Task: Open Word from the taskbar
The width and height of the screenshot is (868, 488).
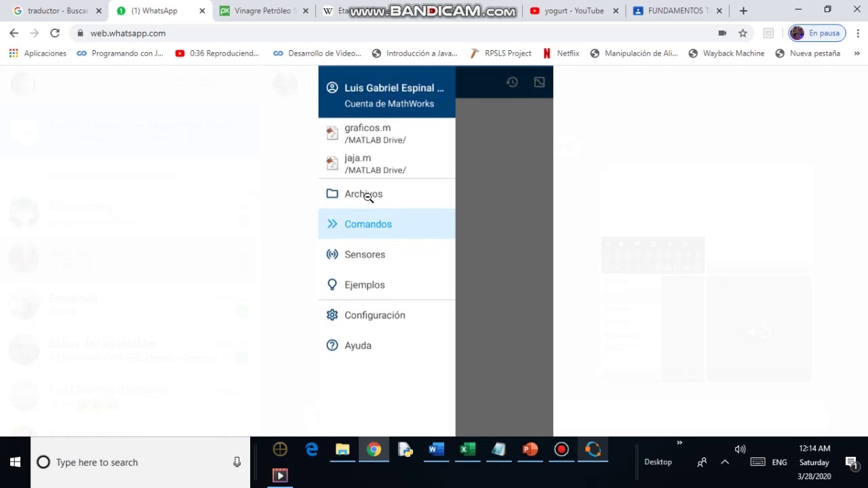Action: click(x=436, y=449)
